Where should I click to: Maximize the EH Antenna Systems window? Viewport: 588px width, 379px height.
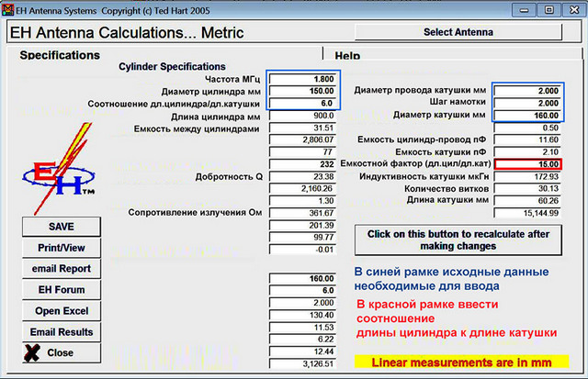coord(548,10)
